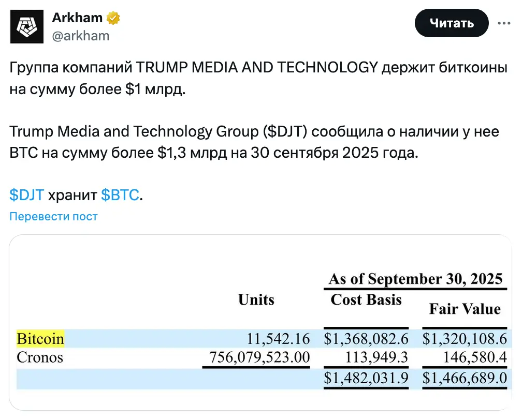
Task: Click the @arkham handle
Action: click(x=80, y=35)
